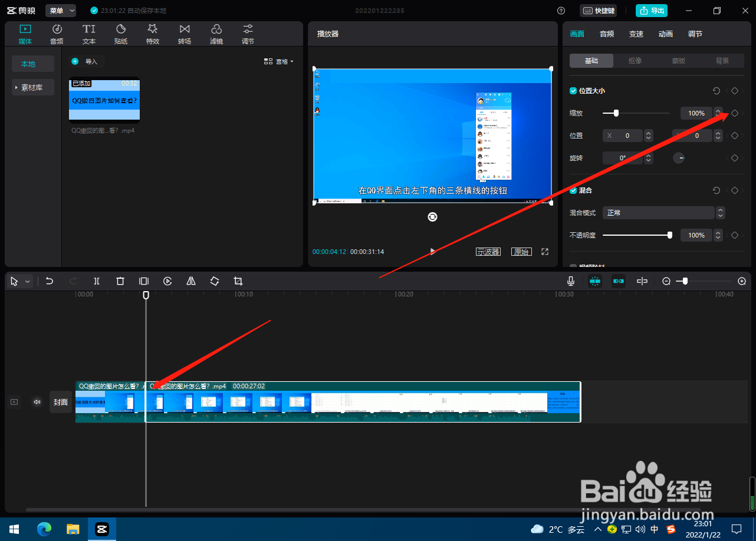This screenshot has height=541, width=756.
Task: Toggle the clip linkage button
Action: [x=619, y=281]
